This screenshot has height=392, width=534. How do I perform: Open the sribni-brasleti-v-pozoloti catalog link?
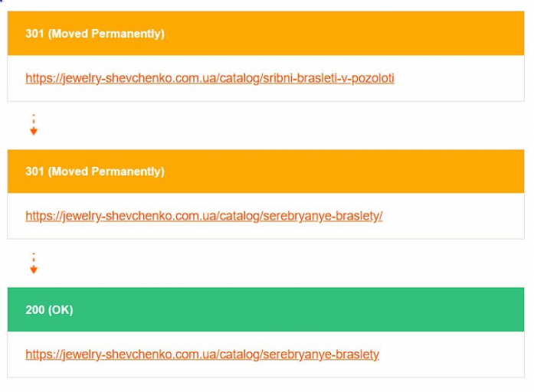click(x=210, y=78)
